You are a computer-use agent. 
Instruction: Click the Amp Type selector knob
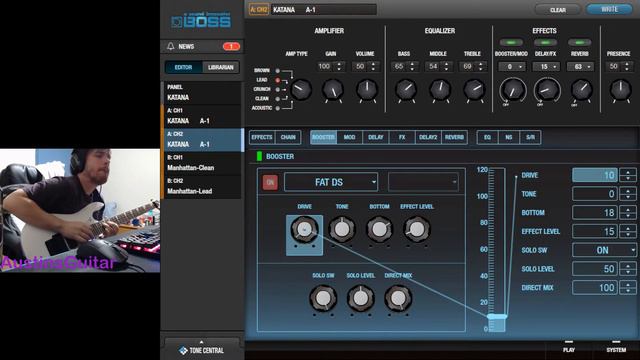[301, 90]
